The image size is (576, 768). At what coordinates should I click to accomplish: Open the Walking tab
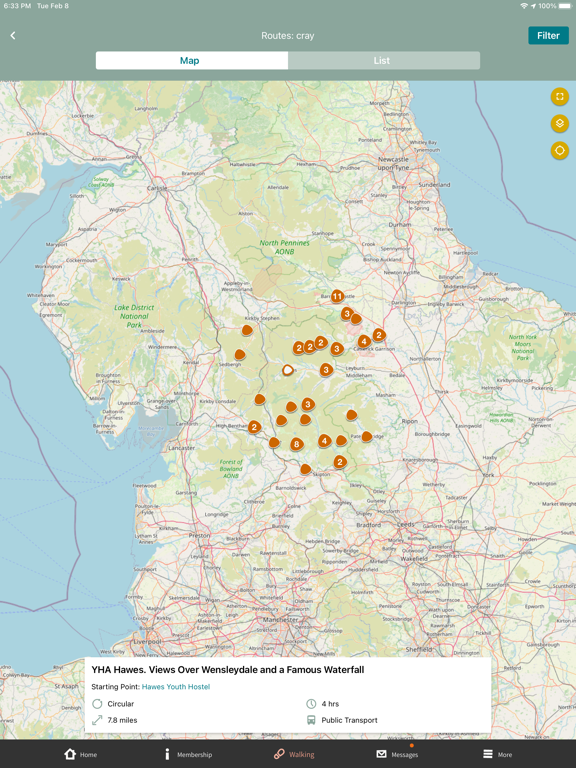click(x=294, y=754)
